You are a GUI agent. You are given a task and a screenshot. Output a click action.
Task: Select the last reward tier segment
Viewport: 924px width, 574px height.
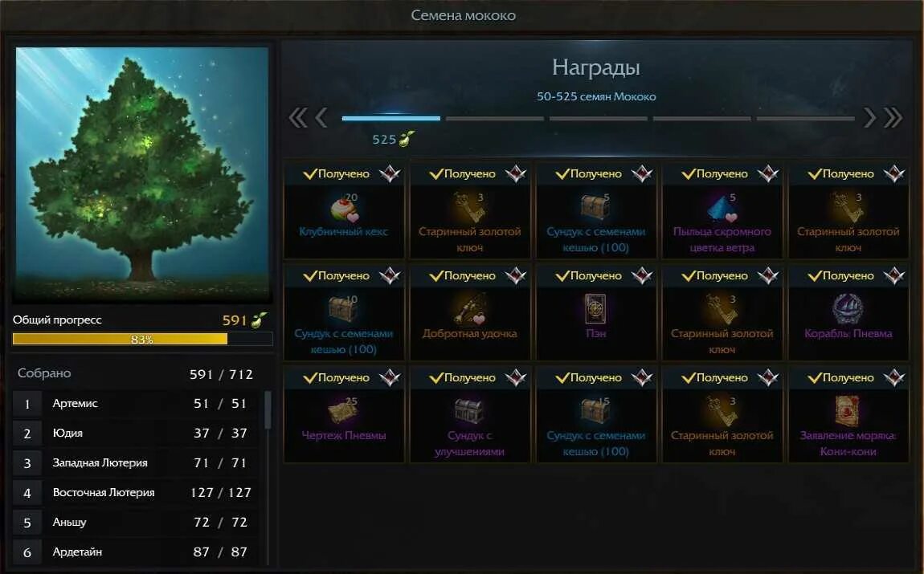click(x=806, y=118)
